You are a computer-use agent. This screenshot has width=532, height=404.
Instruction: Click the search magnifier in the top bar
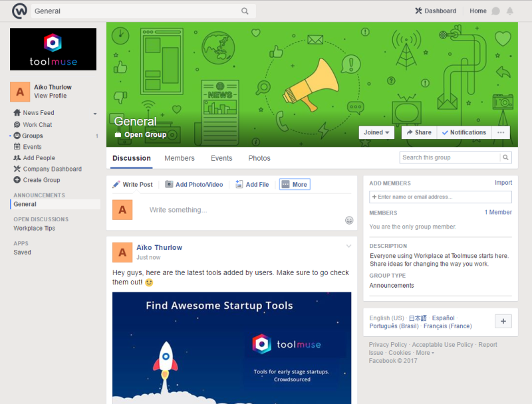coord(245,11)
